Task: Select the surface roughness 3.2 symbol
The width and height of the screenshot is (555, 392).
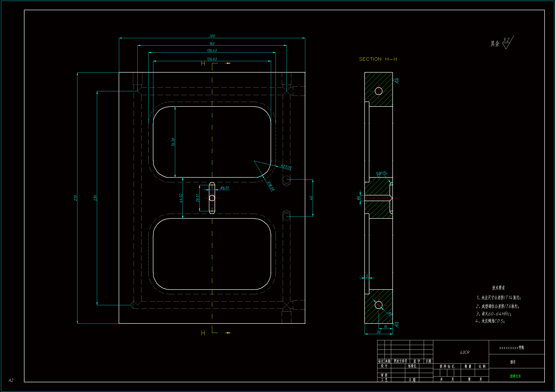Action: (x=507, y=43)
